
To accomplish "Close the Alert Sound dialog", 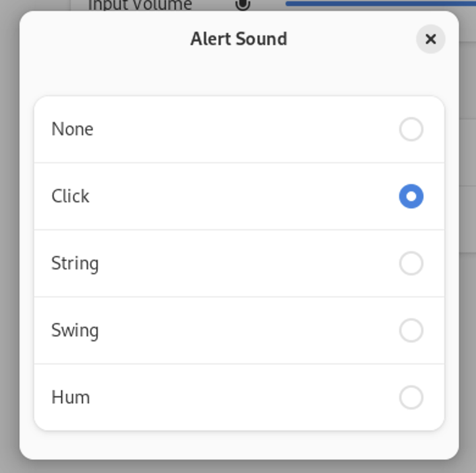I will [x=430, y=40].
